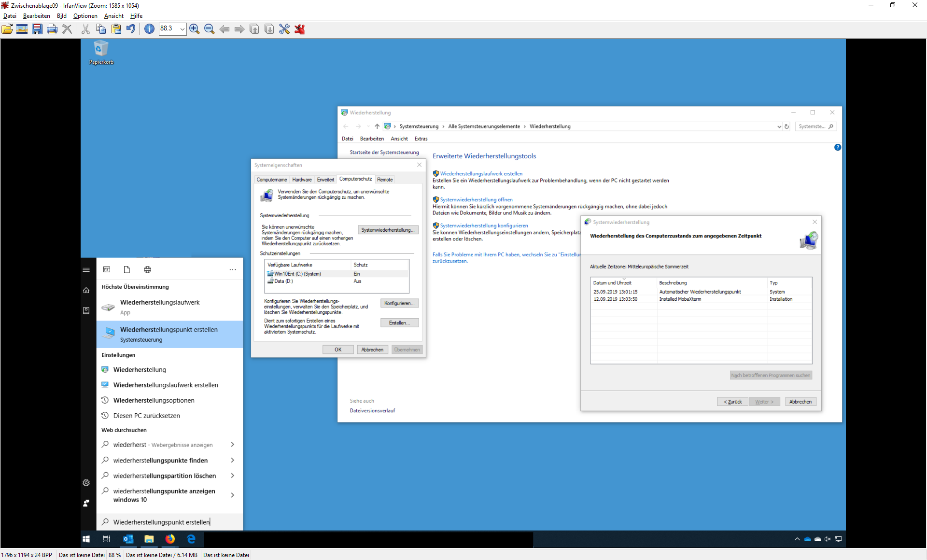
Task: Open the address bar dropdown in Wiederherstellung window
Action: pos(779,126)
